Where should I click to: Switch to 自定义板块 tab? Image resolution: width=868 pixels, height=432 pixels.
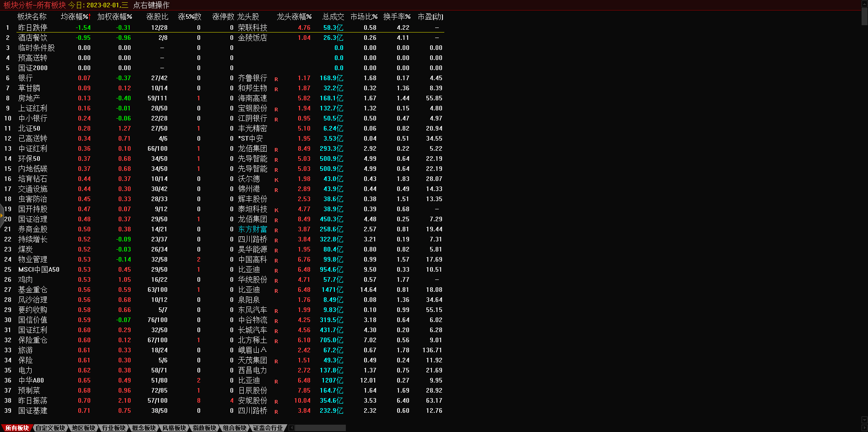(x=50, y=428)
